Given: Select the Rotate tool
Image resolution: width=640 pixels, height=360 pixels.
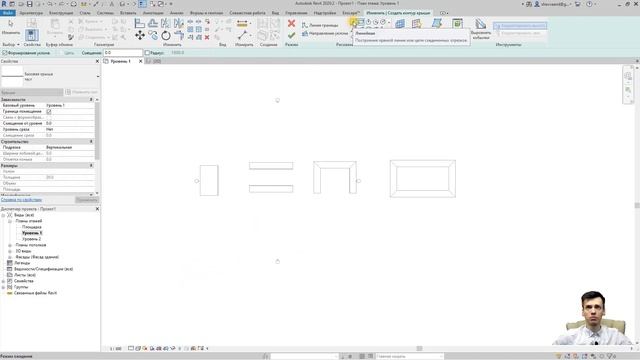Looking at the screenshot, I should (x=166, y=36).
